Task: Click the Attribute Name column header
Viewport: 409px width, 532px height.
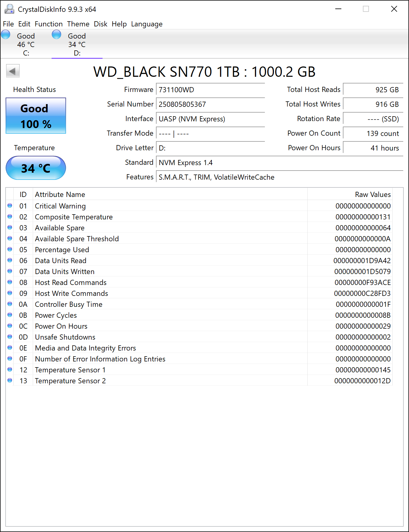Action: [x=170, y=195]
